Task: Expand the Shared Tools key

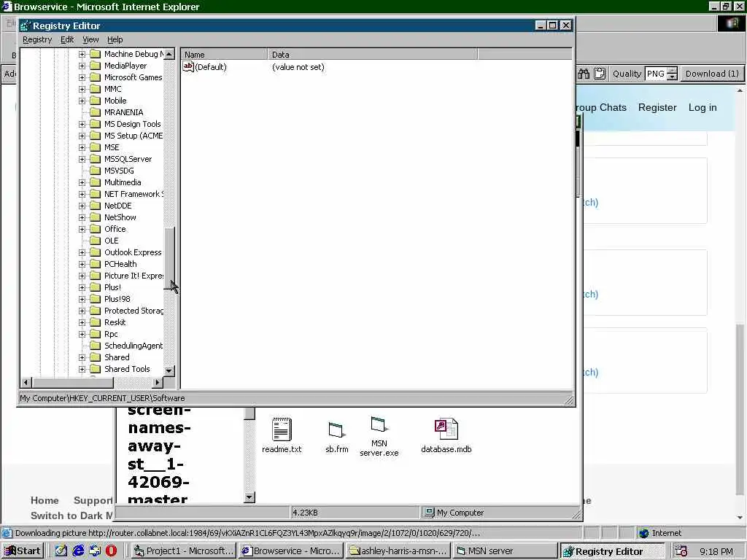Action: (x=82, y=369)
